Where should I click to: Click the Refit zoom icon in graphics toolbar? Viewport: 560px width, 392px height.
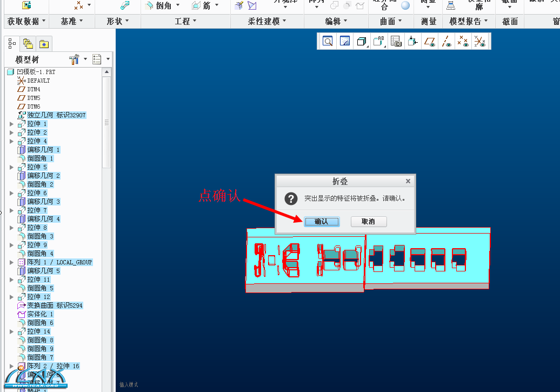pos(328,41)
